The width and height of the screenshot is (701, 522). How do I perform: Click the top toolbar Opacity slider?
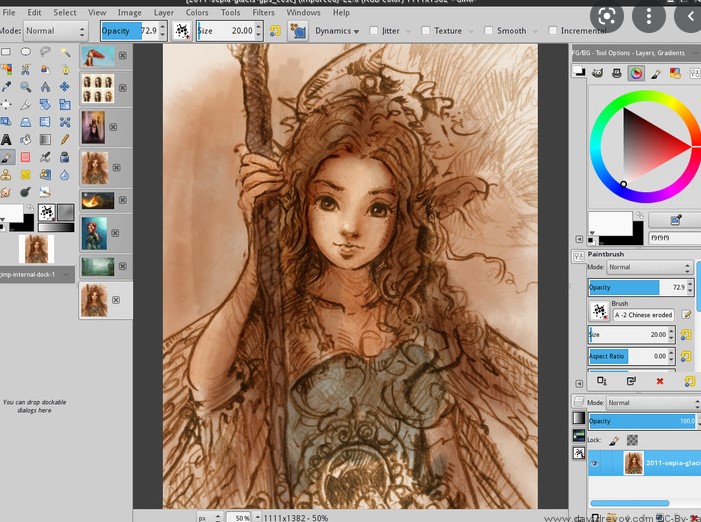point(134,31)
